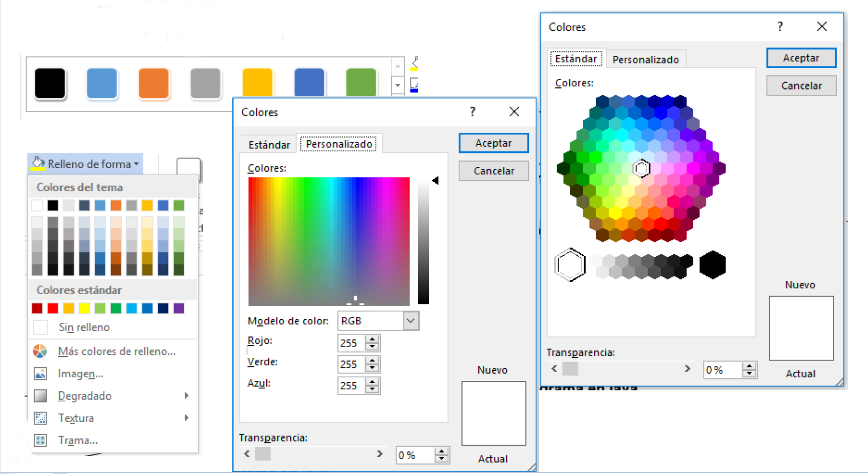The height and width of the screenshot is (474, 868).
Task: Select yellow standard color swatch
Action: click(84, 308)
